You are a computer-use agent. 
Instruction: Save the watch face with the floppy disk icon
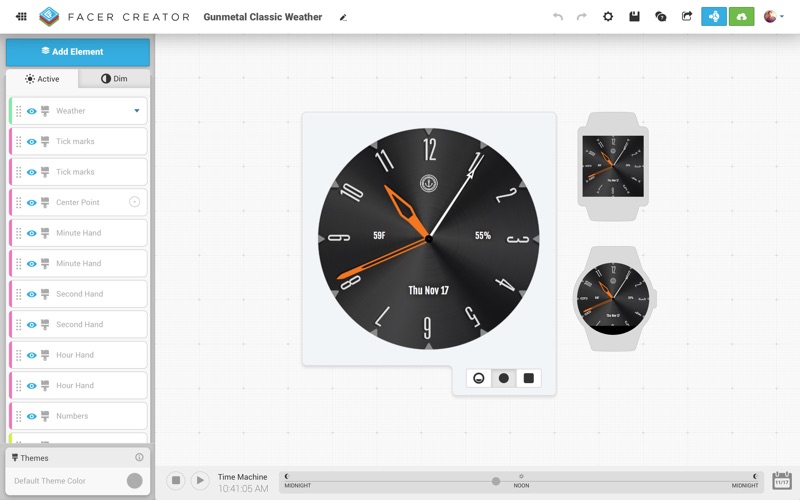pyautogui.click(x=634, y=17)
